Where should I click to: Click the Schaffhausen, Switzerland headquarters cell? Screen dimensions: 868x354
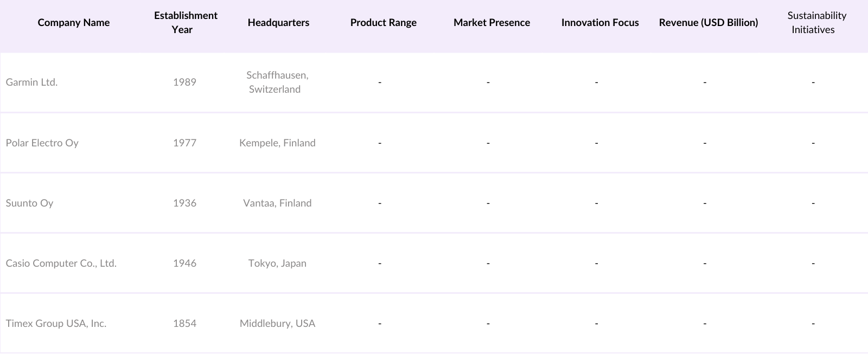(277, 82)
